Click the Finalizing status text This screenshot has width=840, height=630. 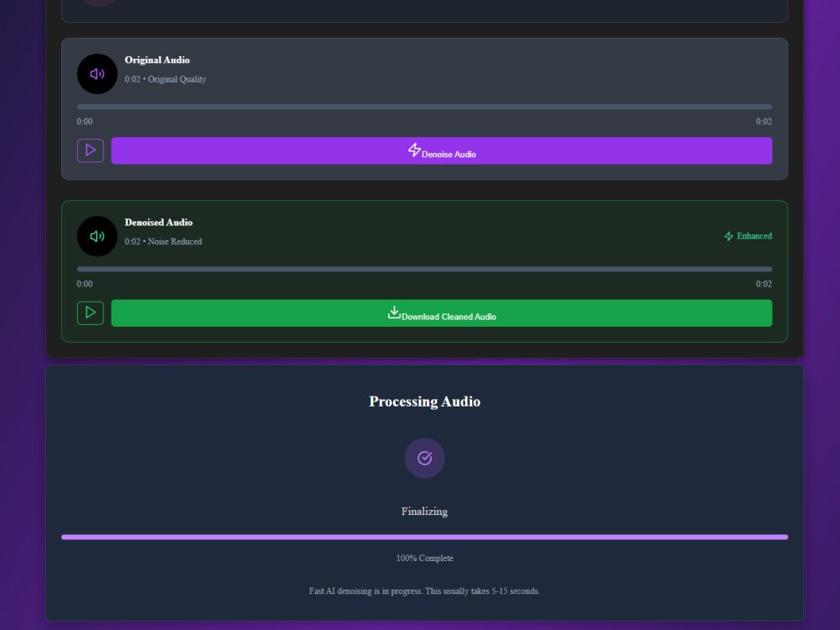pyautogui.click(x=424, y=511)
